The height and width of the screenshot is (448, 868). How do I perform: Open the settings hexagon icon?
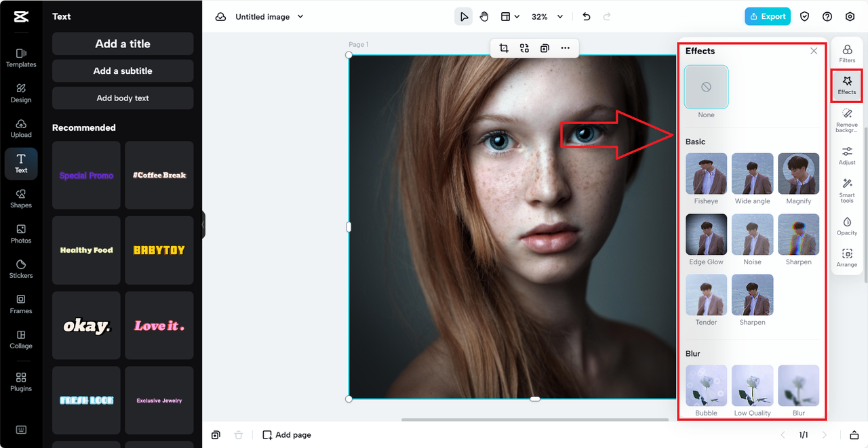(x=850, y=16)
